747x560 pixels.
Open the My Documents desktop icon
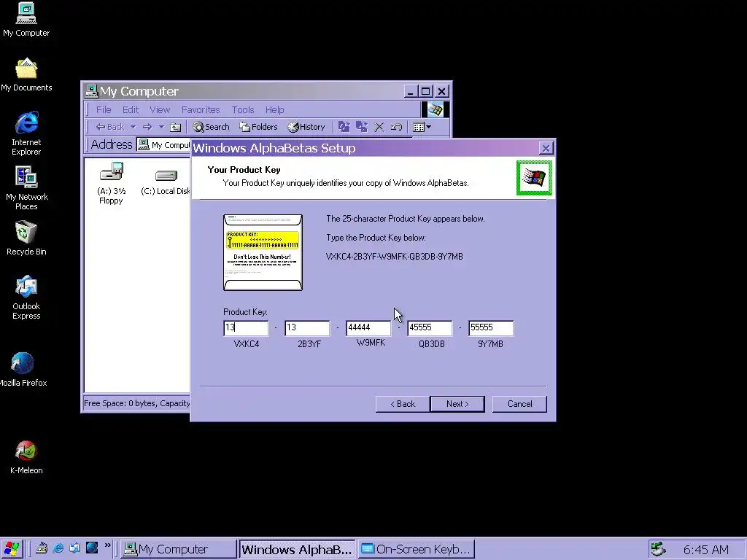tap(26, 75)
